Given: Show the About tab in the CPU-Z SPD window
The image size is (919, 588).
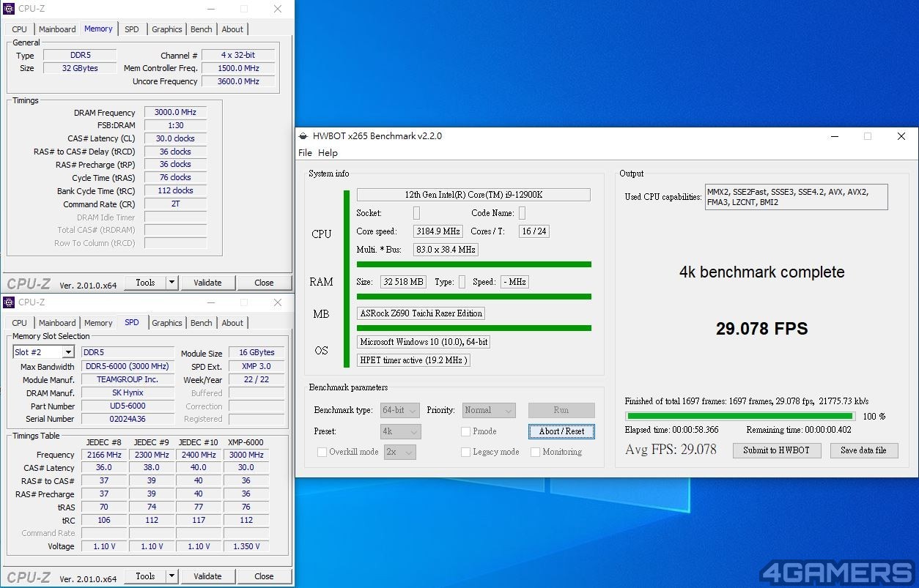Looking at the screenshot, I should coord(232,323).
